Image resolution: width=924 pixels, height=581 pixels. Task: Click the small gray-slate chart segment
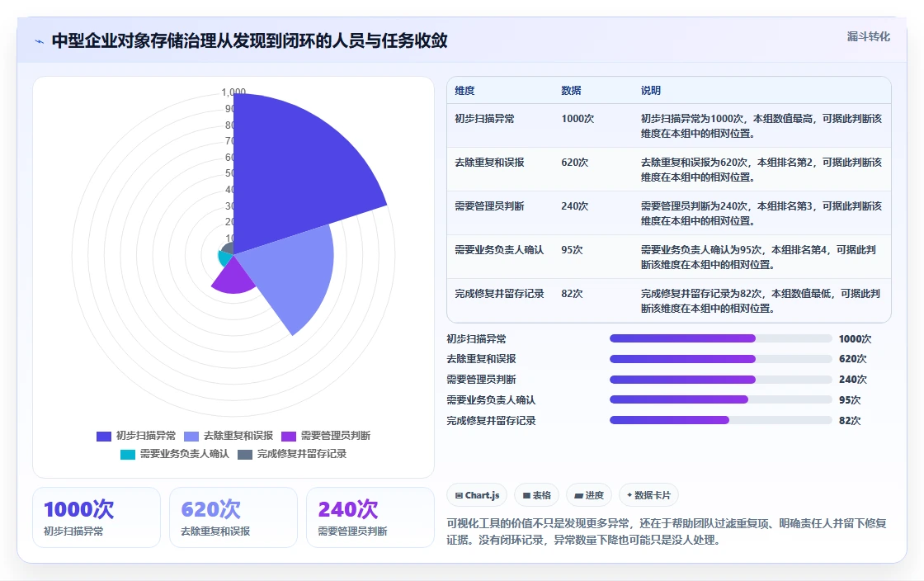[228, 248]
